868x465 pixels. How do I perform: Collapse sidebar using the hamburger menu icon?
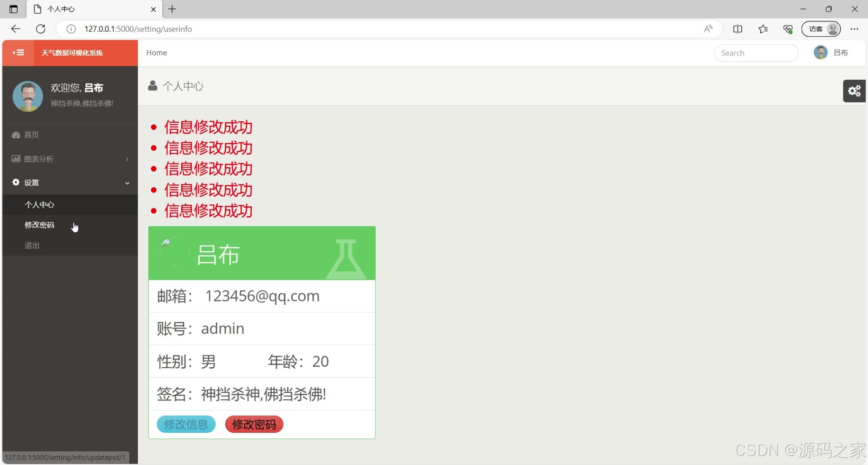(18, 53)
